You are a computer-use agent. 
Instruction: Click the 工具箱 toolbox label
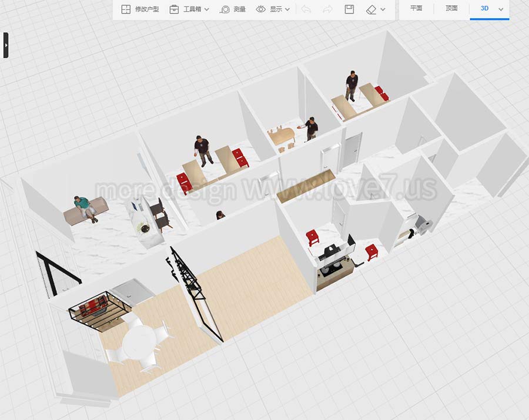tap(192, 9)
